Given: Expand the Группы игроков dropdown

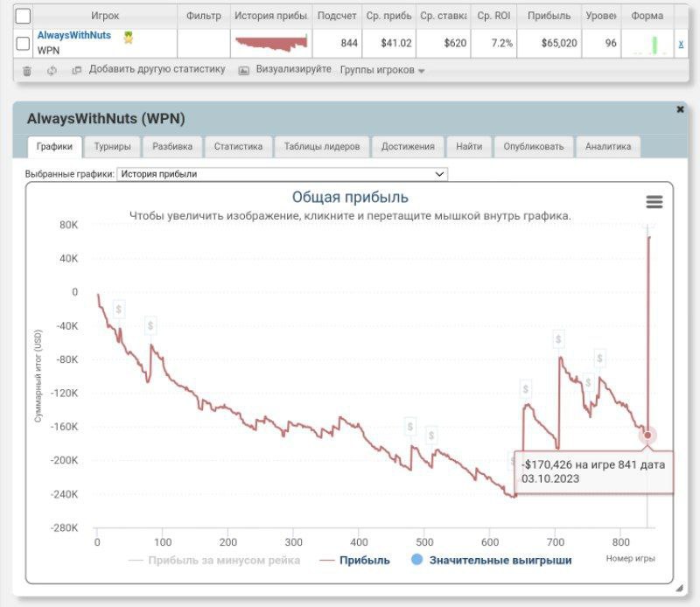Looking at the screenshot, I should 381,70.
